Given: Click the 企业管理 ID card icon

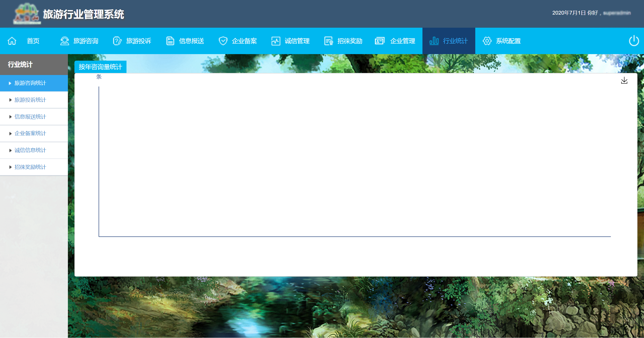Looking at the screenshot, I should pos(380,41).
